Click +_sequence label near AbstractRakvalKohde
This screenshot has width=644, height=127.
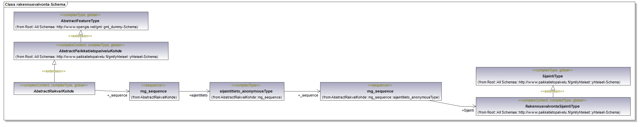(x=117, y=96)
